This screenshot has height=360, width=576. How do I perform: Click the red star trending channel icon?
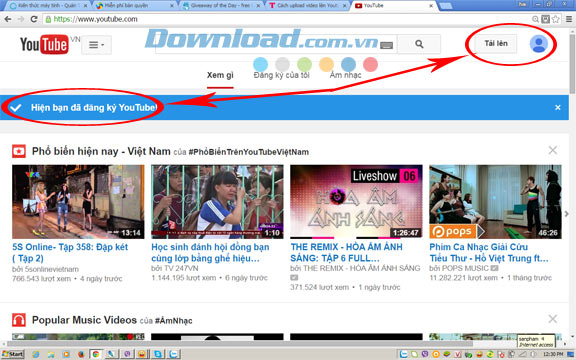pyautogui.click(x=19, y=151)
